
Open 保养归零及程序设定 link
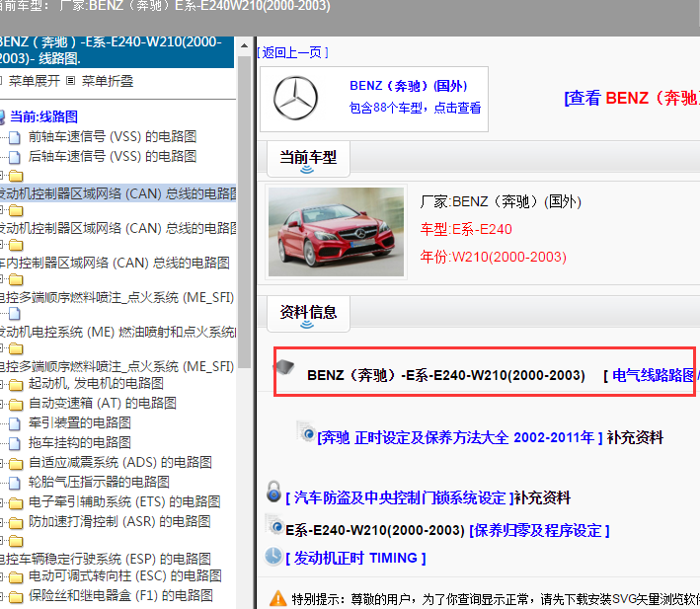(x=539, y=530)
